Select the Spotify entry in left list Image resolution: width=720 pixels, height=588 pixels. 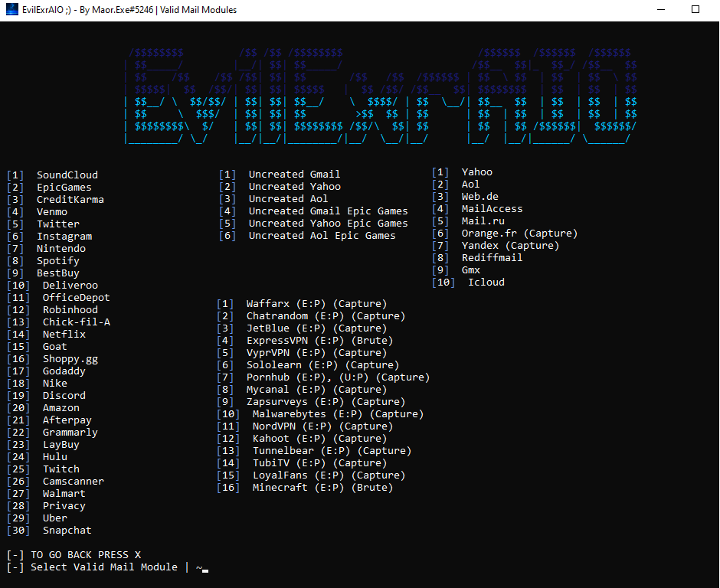click(x=57, y=260)
